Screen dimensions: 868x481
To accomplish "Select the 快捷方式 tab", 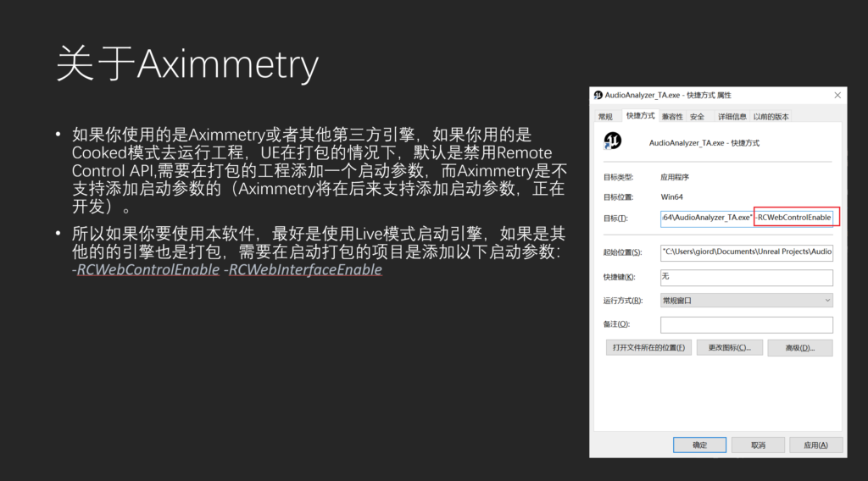I will point(640,115).
